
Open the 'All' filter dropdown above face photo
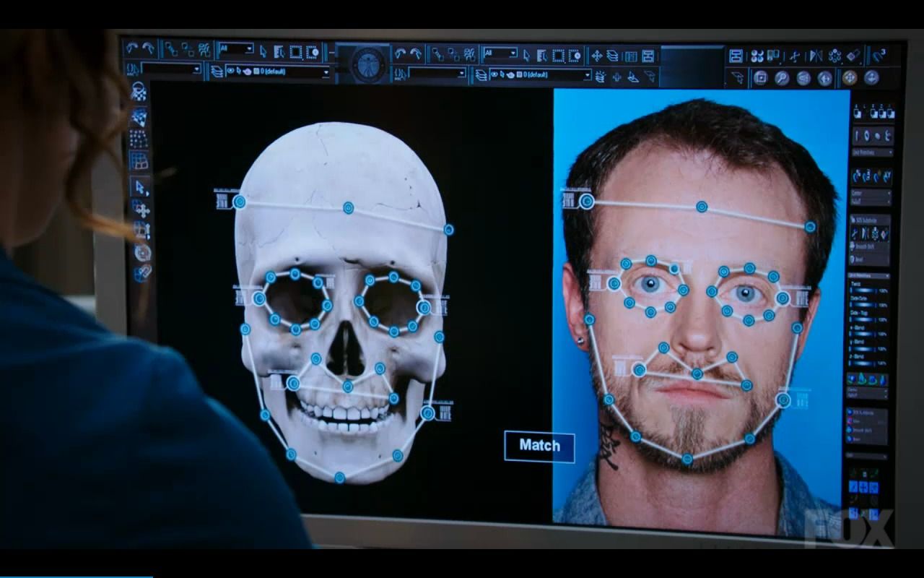501,53
